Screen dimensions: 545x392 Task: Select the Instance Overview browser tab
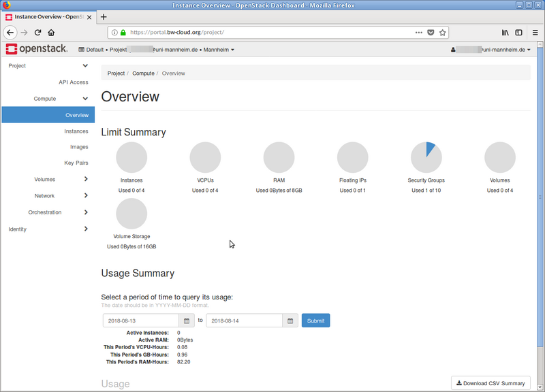[x=44, y=17]
